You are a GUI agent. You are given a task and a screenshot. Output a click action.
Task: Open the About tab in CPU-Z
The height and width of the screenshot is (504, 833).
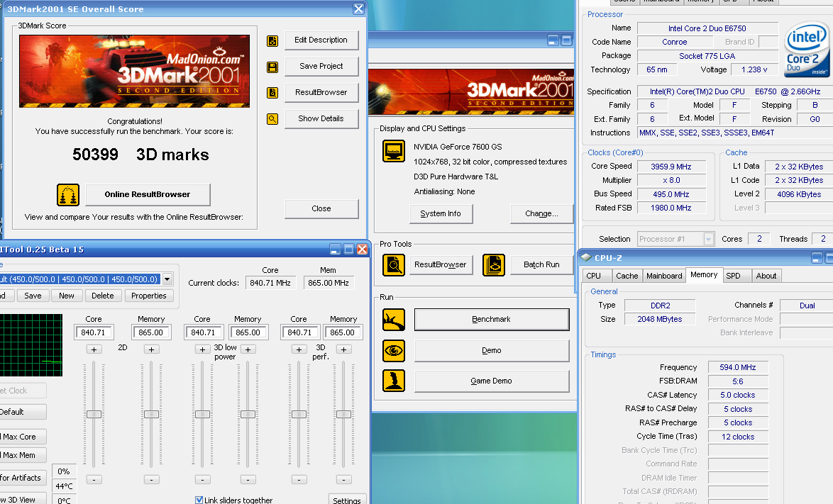[x=766, y=276]
